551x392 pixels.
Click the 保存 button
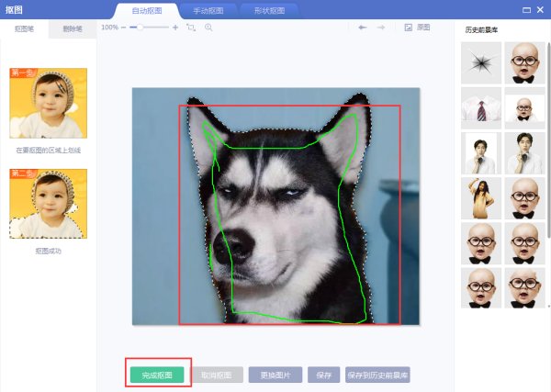[323, 375]
